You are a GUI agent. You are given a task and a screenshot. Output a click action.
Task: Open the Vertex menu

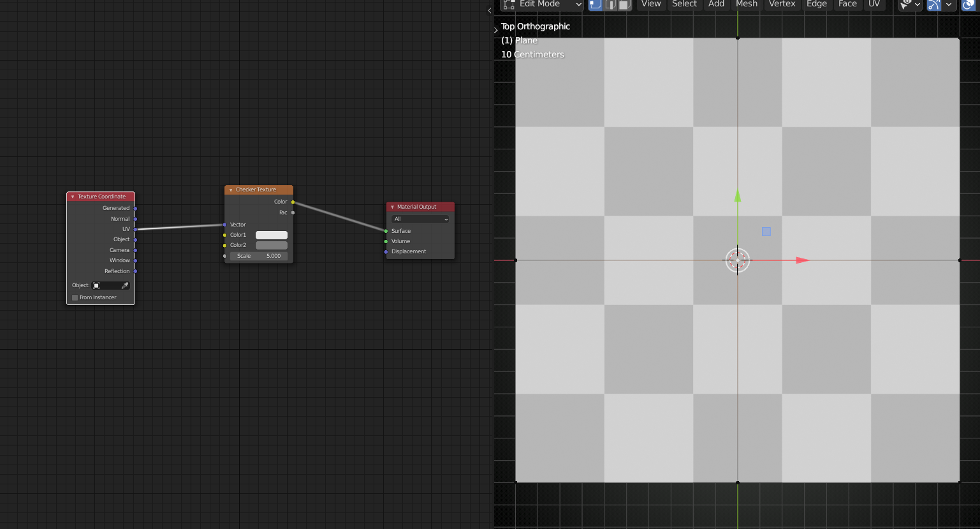click(x=782, y=5)
